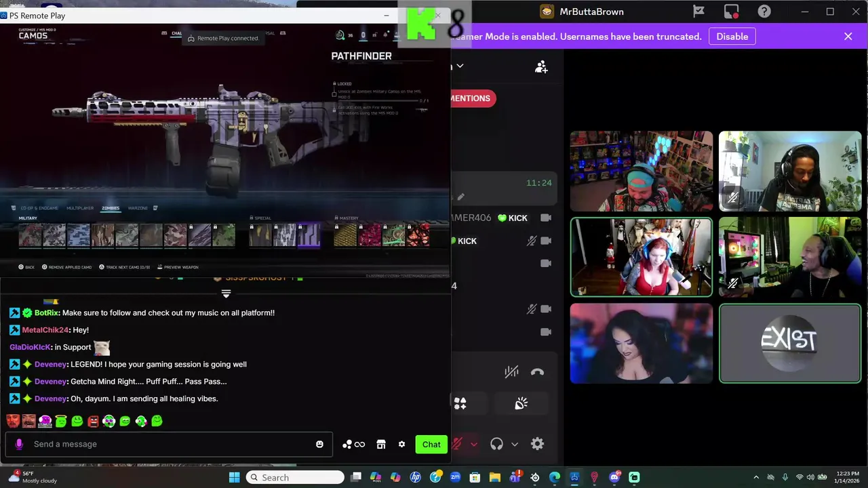Open the Discord activities icon

[460, 404]
